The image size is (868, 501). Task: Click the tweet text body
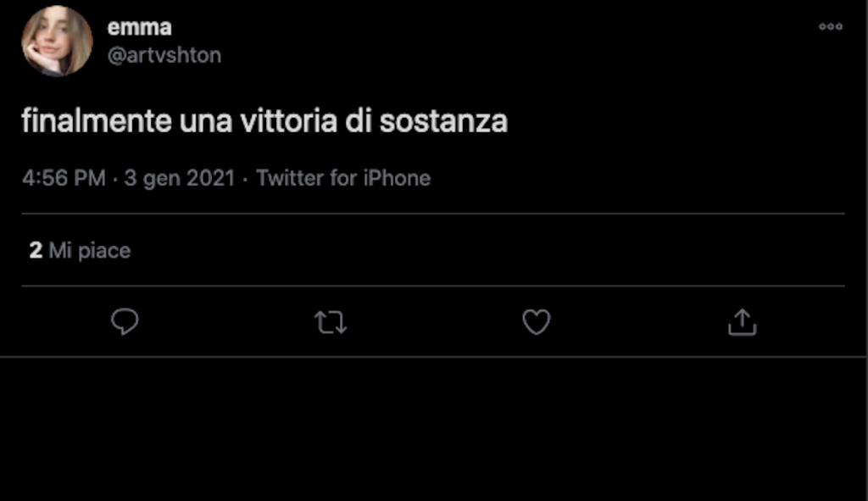point(264,122)
